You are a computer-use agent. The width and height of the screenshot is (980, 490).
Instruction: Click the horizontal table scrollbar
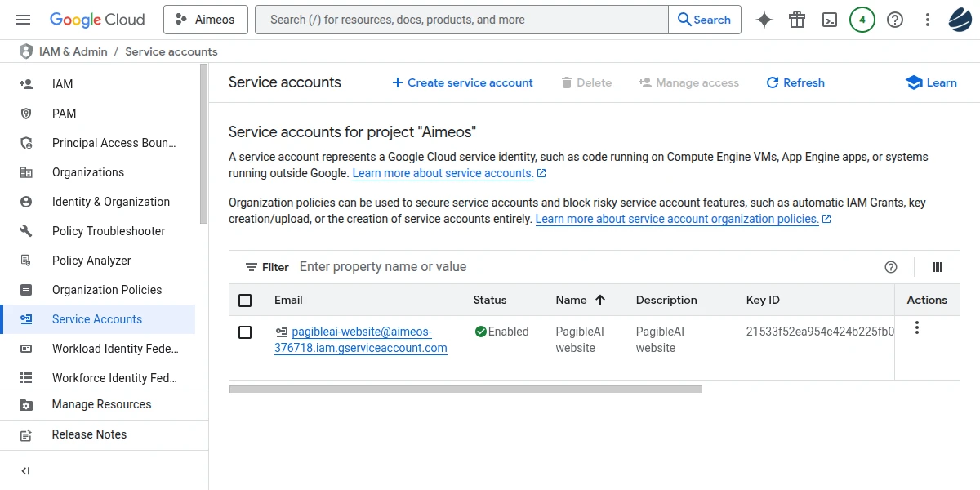pos(465,390)
